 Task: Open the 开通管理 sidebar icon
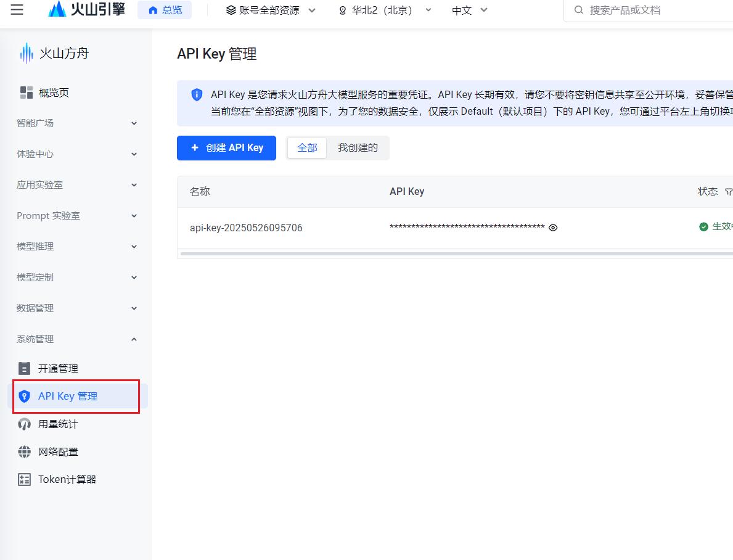[x=23, y=368]
